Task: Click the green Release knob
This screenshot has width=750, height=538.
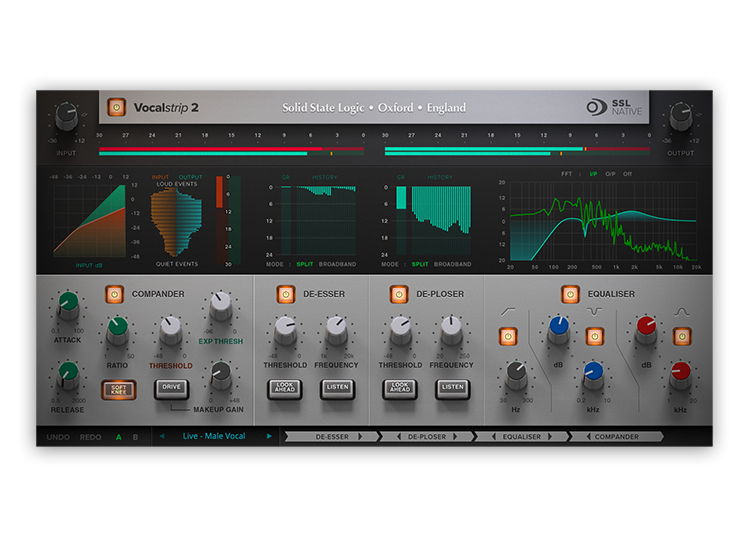Action: 68,375
